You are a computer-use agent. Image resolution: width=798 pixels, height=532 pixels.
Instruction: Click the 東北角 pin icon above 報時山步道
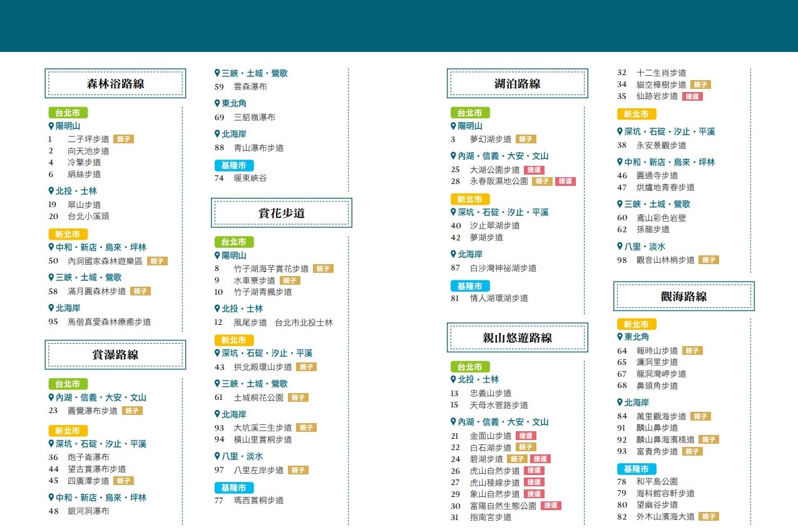click(620, 337)
